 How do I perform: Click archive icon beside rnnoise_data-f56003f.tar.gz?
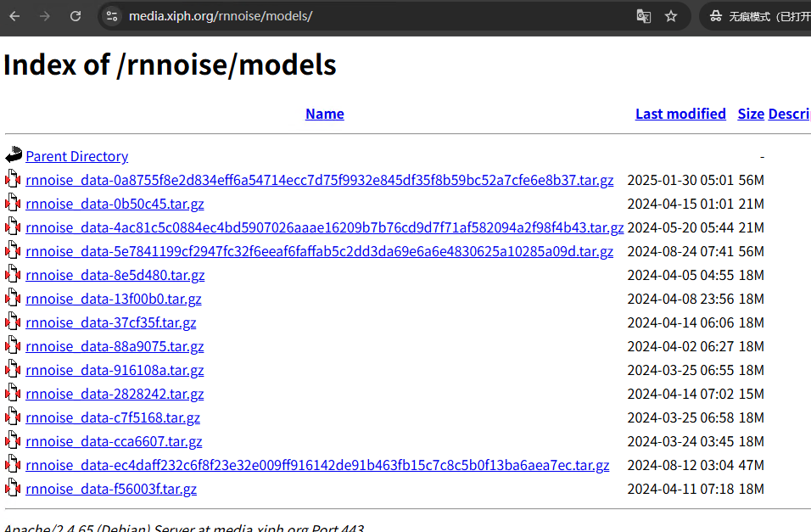coord(13,489)
